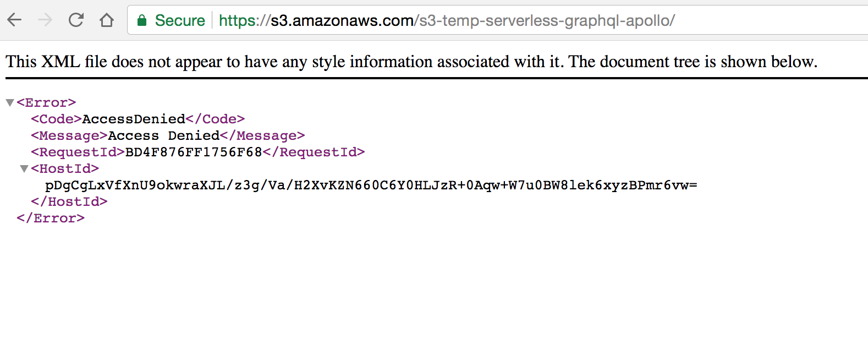Expand the Error disclosure triangle

[9, 102]
